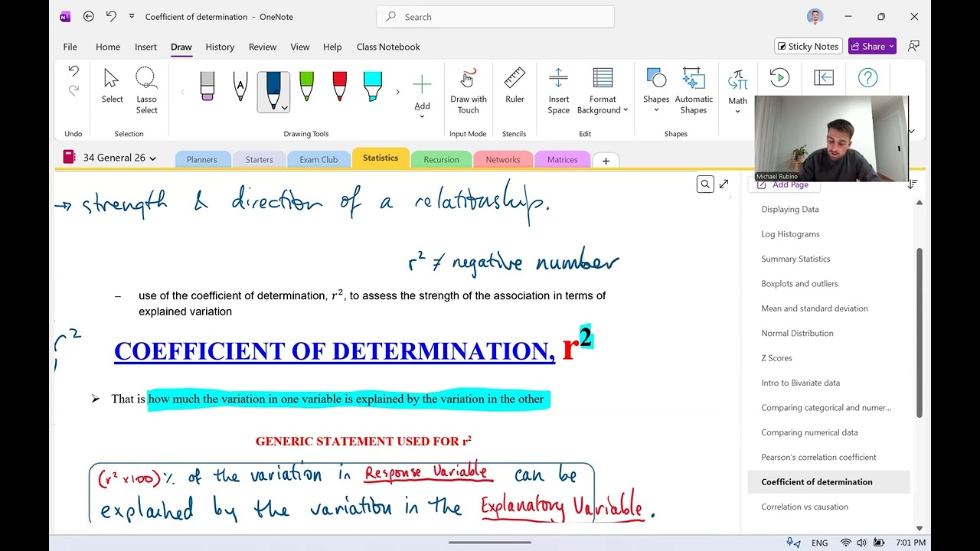Select the eraser tool in Drawing Tools
The height and width of the screenshot is (551, 980).
point(207,86)
